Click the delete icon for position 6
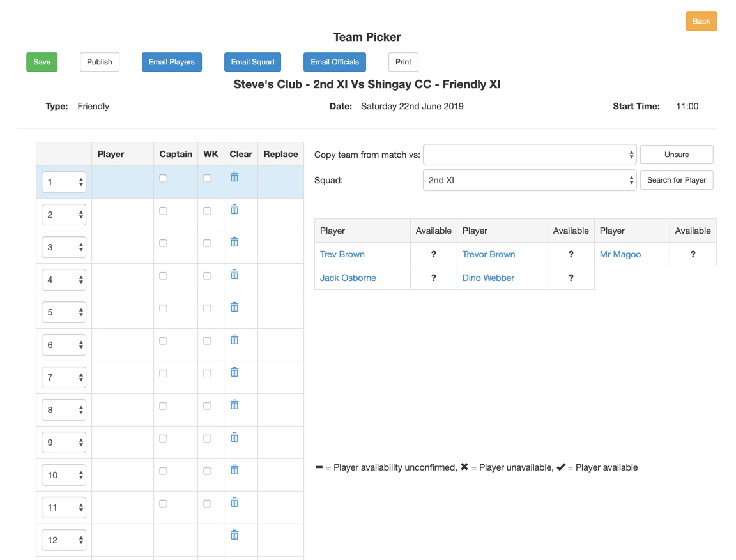Viewport: 736px width, 560px height. pos(234,339)
